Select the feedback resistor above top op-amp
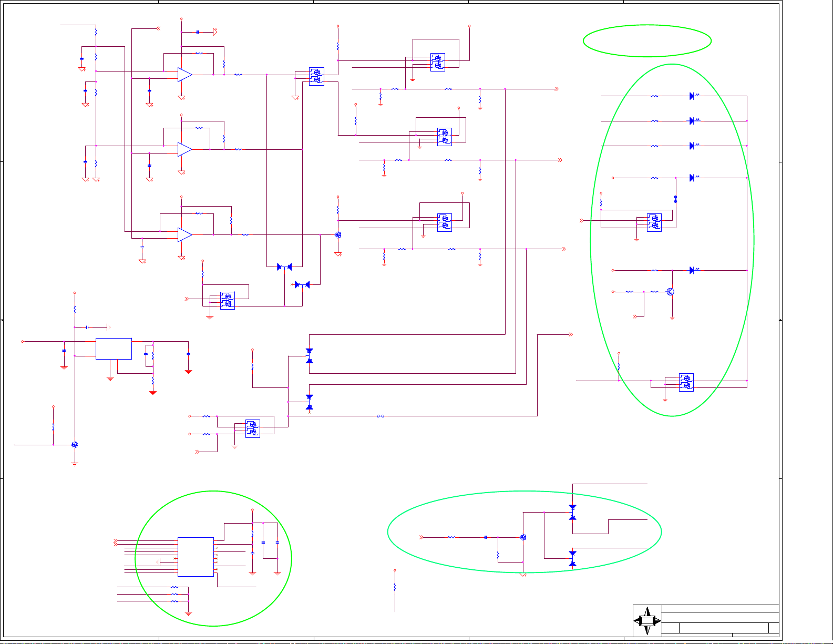This screenshot has height=644, width=833. tap(199, 54)
